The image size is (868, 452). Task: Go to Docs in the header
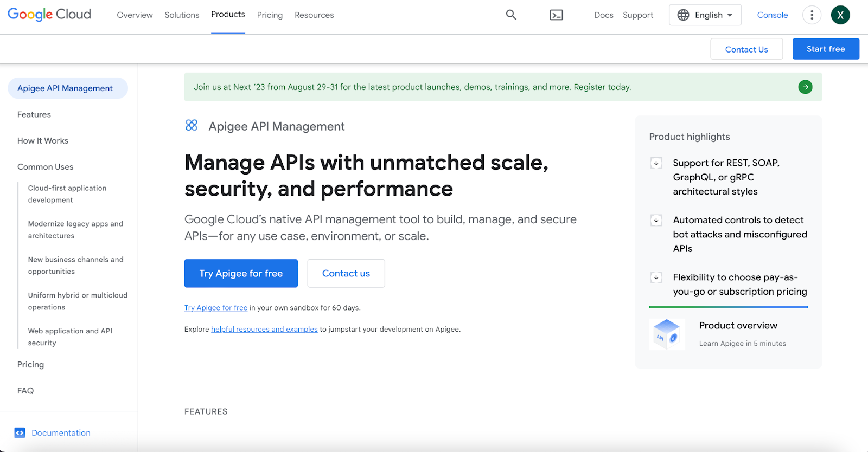point(603,15)
